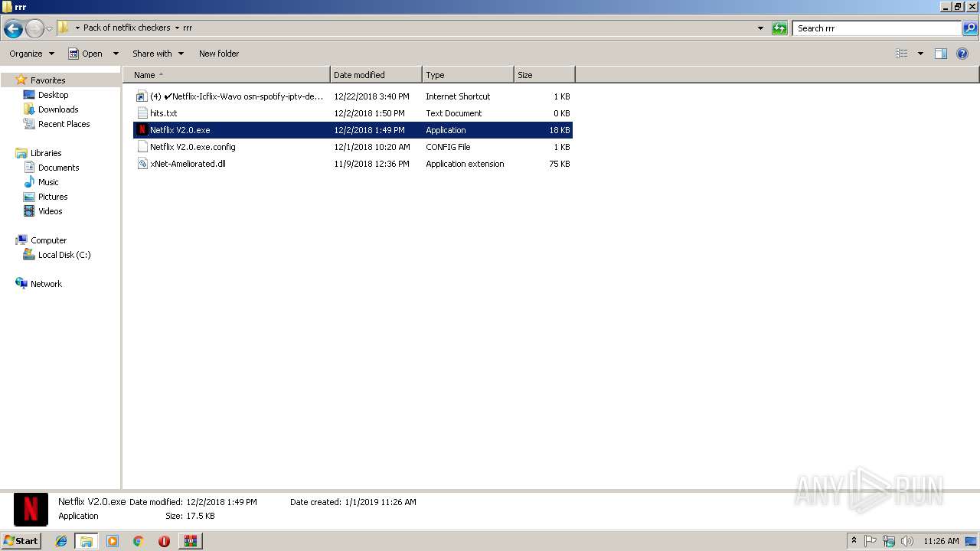Click 'Date created' value in details pane
The height and width of the screenshot is (551, 980).
pyautogui.click(x=381, y=502)
